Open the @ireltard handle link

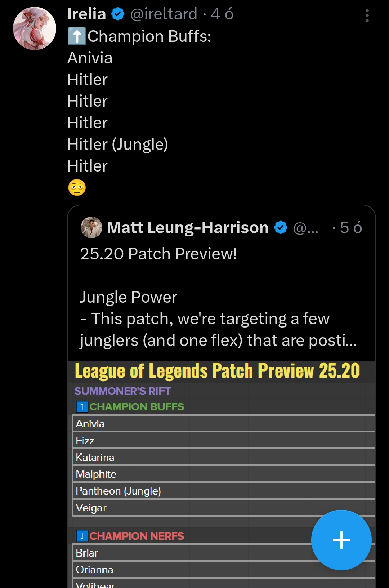click(x=164, y=14)
